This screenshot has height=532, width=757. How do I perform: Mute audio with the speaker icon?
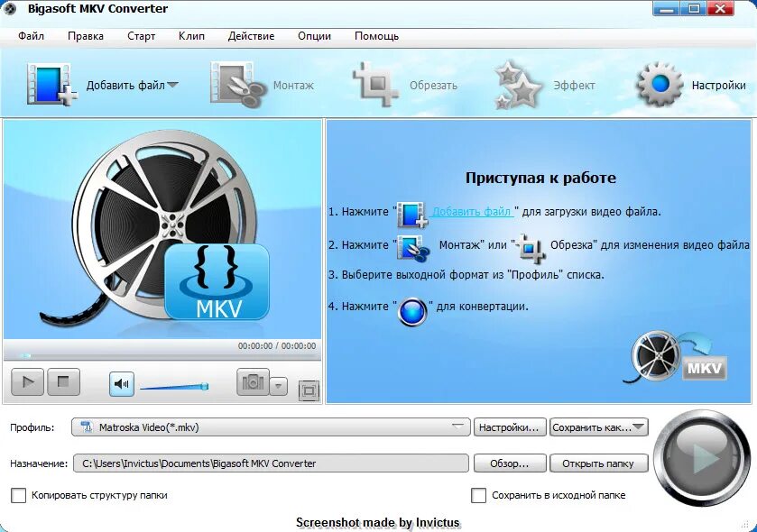click(x=122, y=384)
